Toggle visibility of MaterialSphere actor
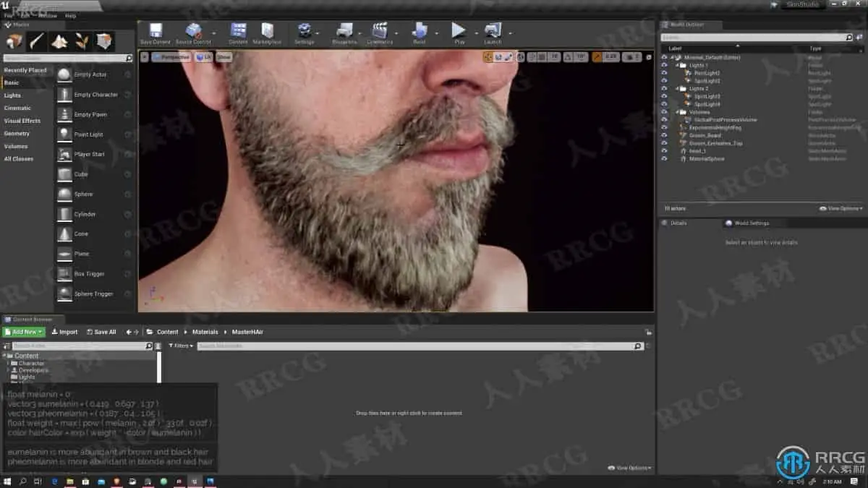Image resolution: width=868 pixels, height=488 pixels. point(664,158)
